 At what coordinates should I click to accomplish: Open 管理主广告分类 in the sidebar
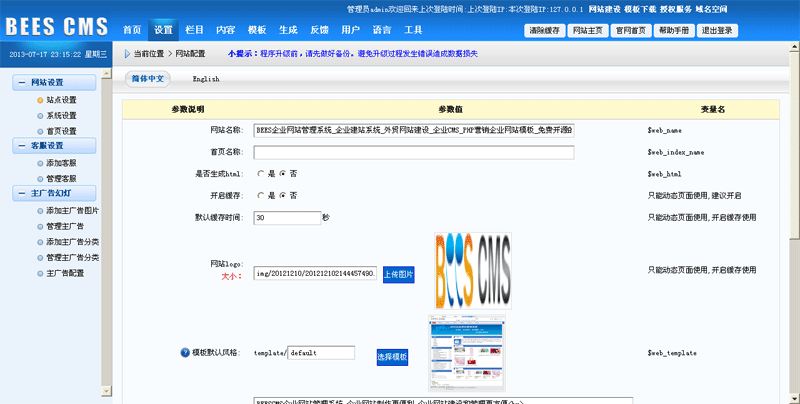click(x=72, y=258)
